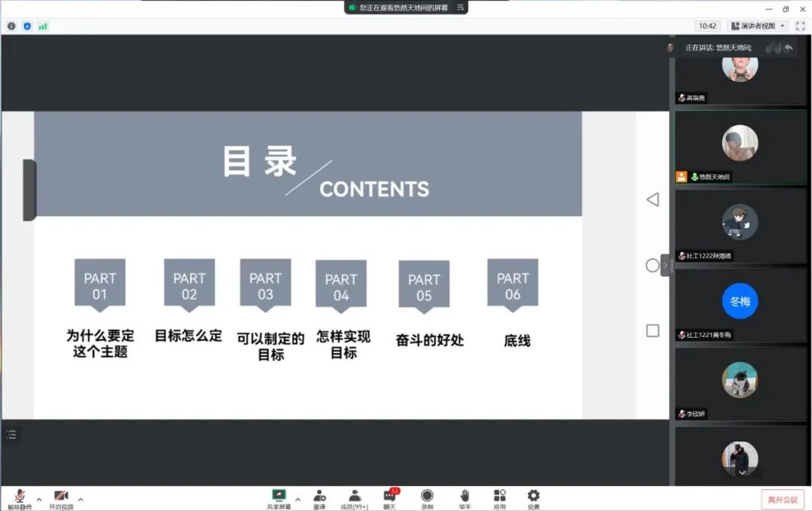The width and height of the screenshot is (812, 511).
Task: Open the 聊天 chat panel
Action: tap(389, 496)
